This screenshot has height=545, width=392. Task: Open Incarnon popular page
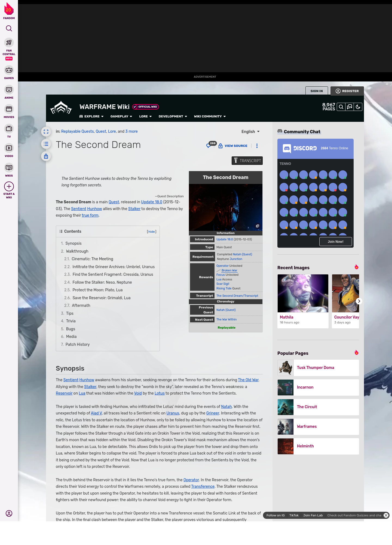point(318,387)
